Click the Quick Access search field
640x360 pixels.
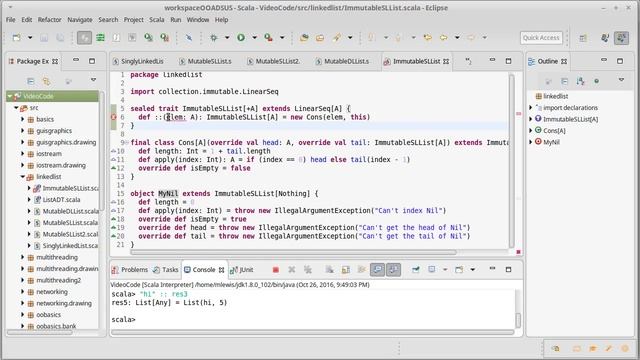point(541,38)
